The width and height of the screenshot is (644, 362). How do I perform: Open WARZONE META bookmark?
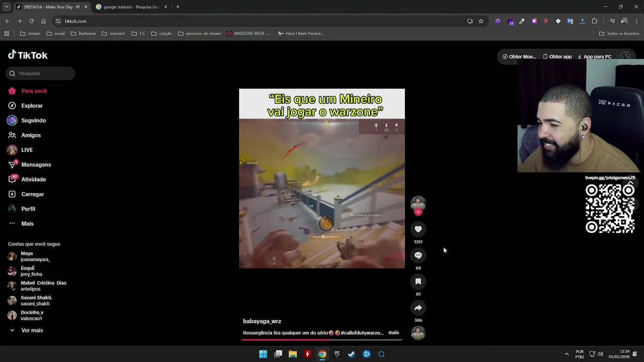[249, 34]
